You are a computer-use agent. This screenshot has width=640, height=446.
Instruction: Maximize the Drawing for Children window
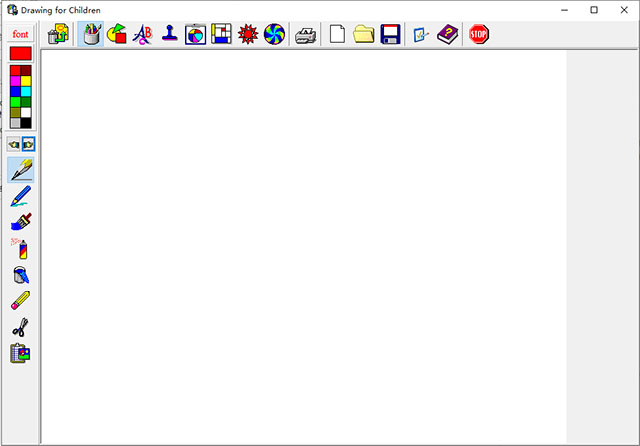(594, 10)
